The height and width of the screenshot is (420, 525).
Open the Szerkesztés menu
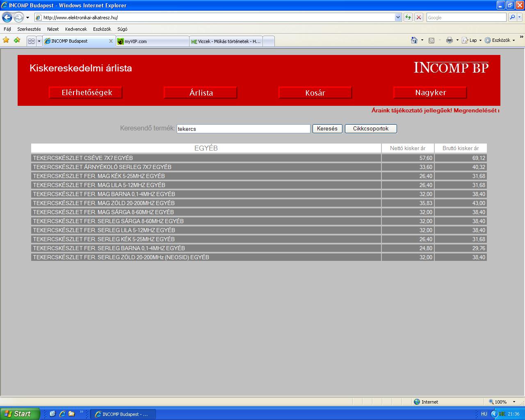coord(29,29)
